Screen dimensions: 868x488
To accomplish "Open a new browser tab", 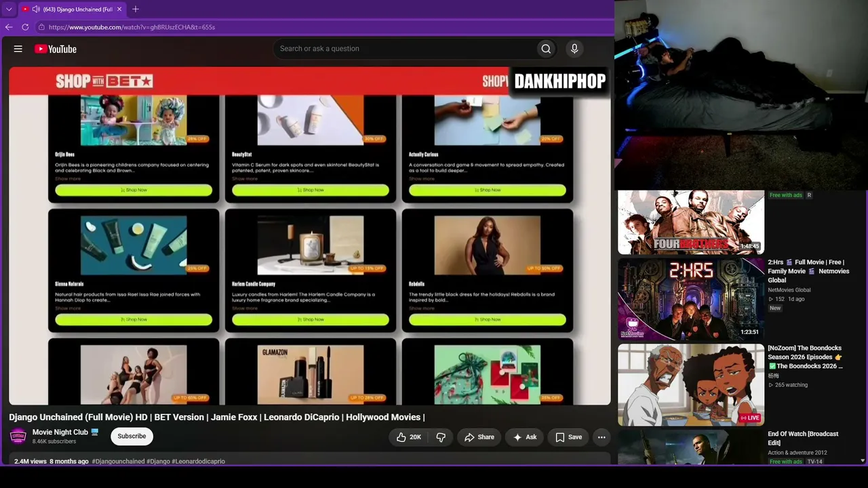I will pyautogui.click(x=136, y=9).
